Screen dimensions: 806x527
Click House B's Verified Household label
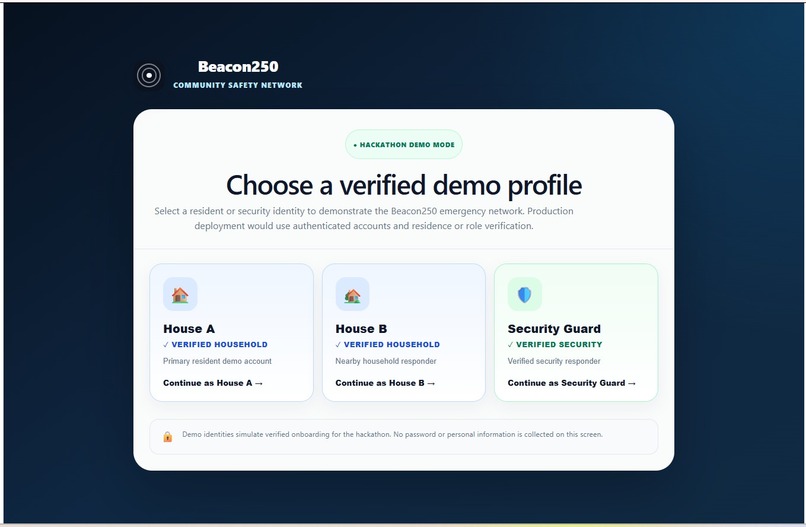388,344
